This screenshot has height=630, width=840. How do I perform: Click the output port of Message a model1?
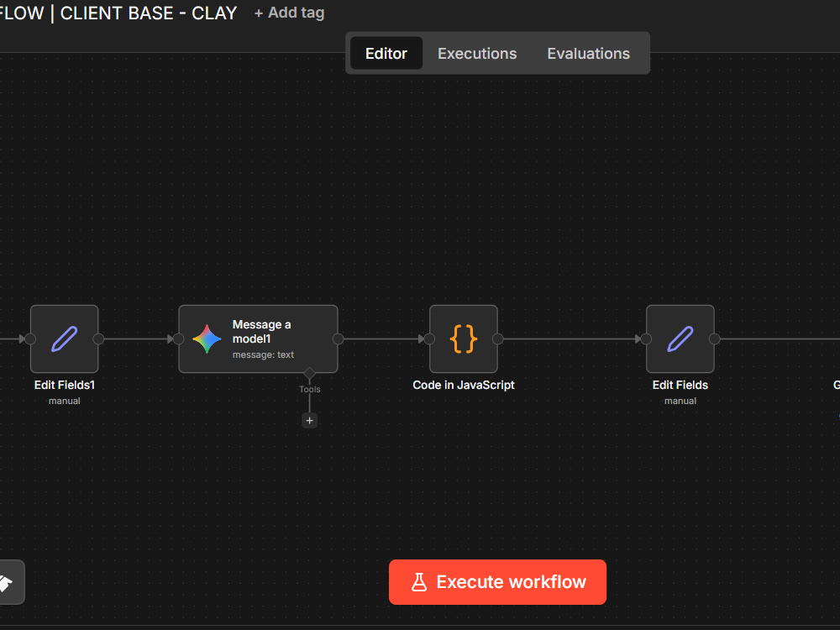(338, 339)
